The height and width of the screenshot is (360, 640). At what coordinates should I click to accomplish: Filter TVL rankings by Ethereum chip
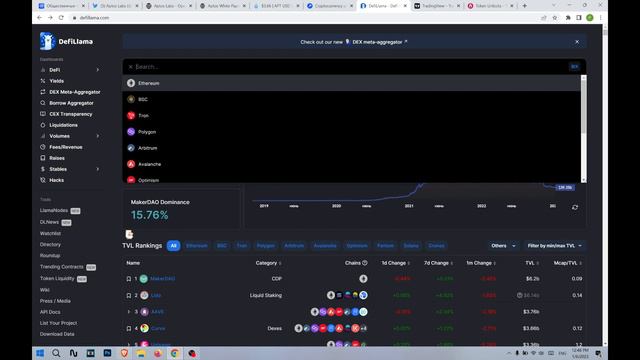click(x=197, y=246)
